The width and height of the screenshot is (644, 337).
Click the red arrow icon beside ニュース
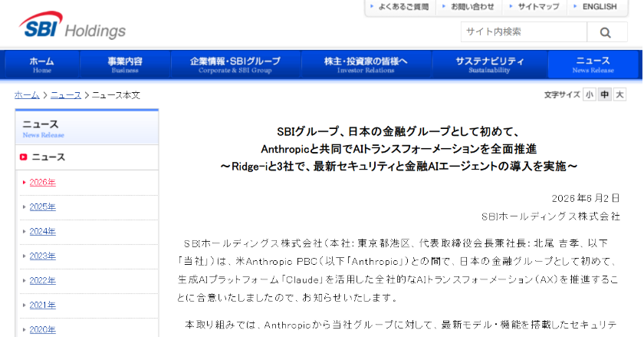pyautogui.click(x=24, y=157)
